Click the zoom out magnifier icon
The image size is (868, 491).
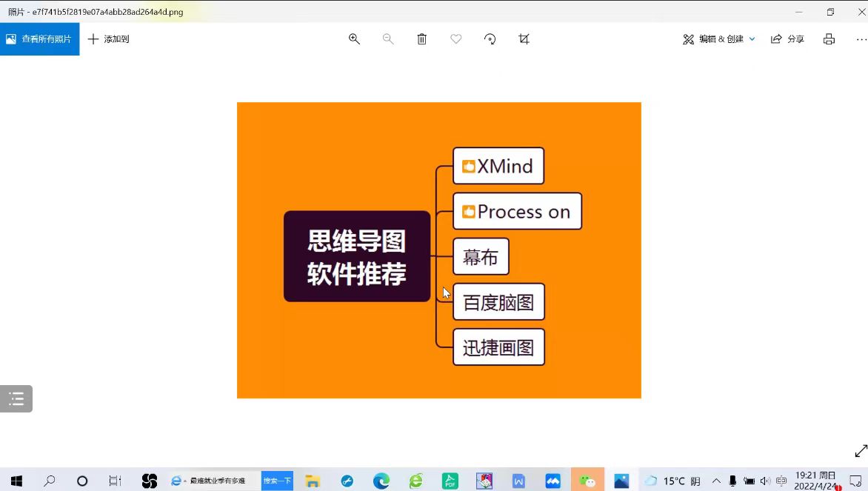click(x=388, y=39)
